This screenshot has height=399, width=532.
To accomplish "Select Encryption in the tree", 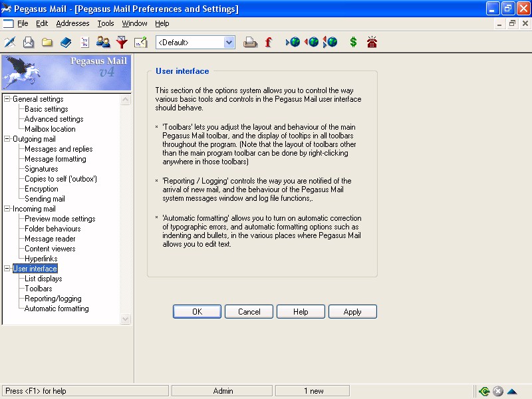I will point(41,189).
